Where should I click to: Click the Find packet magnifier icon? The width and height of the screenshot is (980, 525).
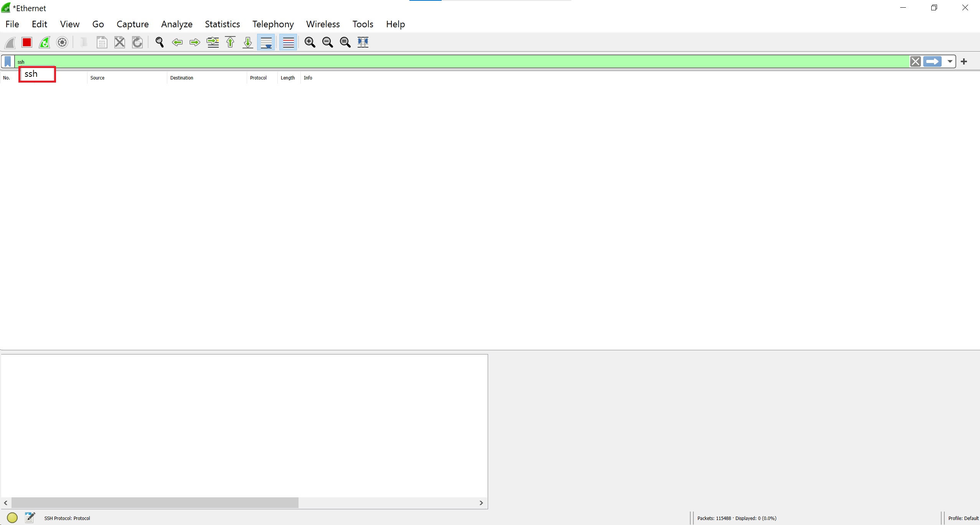point(160,42)
